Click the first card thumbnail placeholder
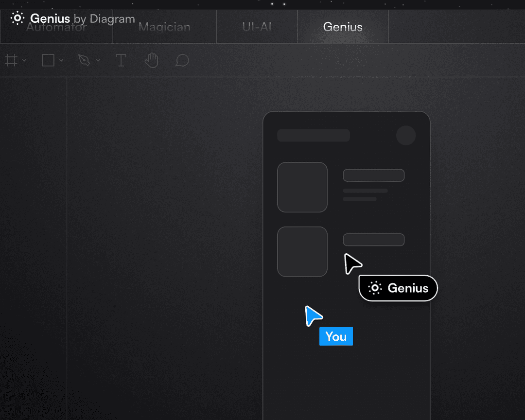Image resolution: width=525 pixels, height=420 pixels. (x=302, y=187)
